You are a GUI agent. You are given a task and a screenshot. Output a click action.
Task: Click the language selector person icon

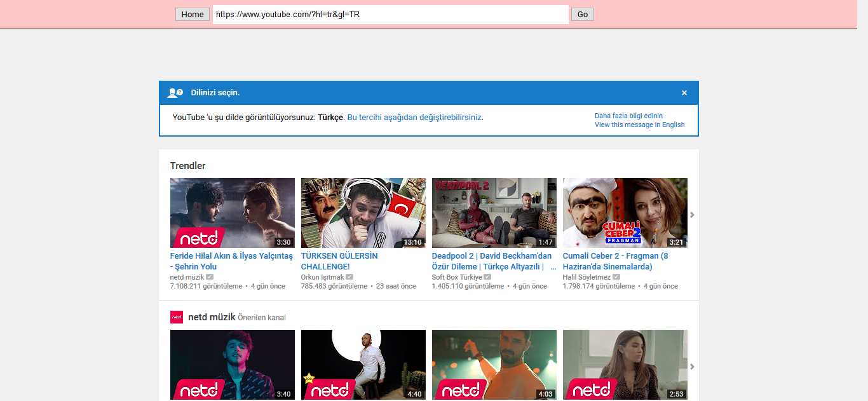click(x=175, y=93)
